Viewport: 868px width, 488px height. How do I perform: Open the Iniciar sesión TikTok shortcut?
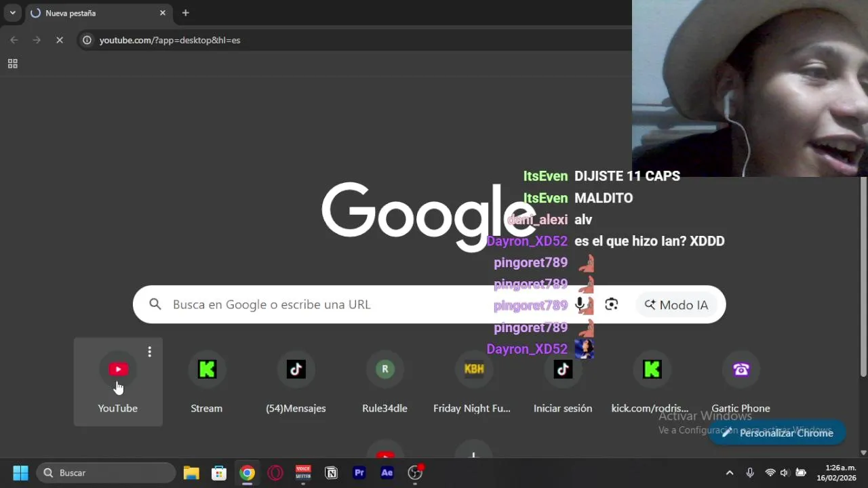click(x=562, y=382)
